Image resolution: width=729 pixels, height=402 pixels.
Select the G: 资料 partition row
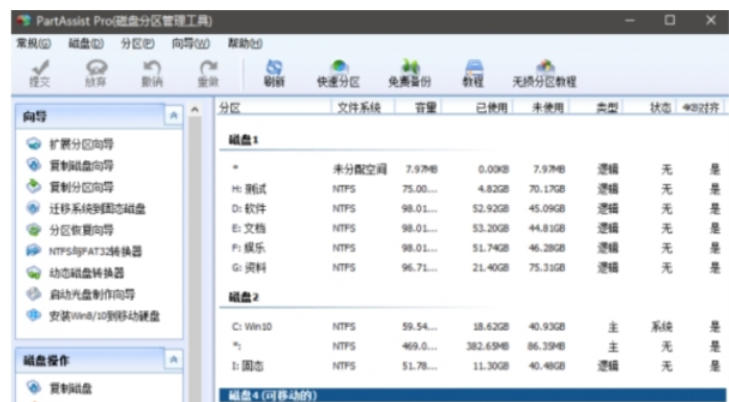tap(472, 268)
